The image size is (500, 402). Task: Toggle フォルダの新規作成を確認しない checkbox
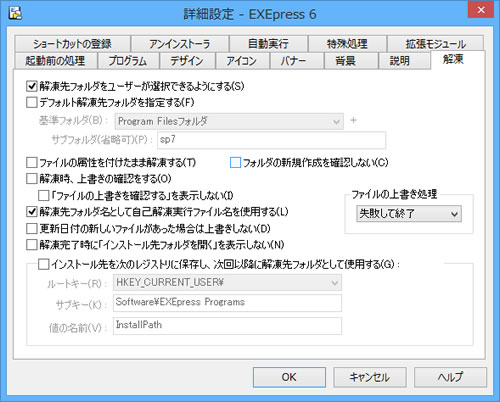pyautogui.click(x=235, y=163)
